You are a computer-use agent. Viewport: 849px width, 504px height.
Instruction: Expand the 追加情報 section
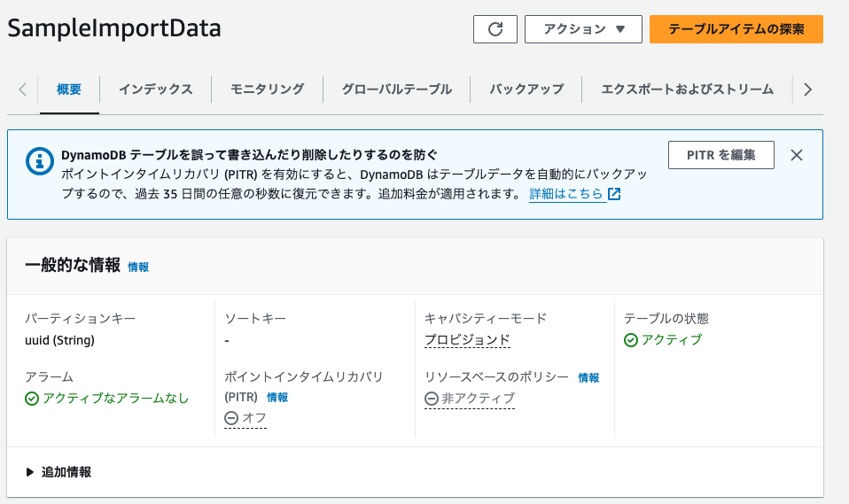pos(58,472)
